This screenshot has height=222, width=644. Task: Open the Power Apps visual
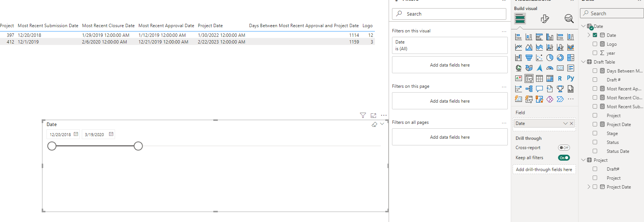(x=550, y=99)
